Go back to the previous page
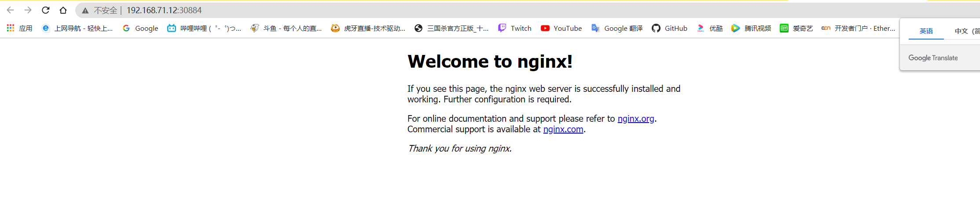 coord(11,10)
